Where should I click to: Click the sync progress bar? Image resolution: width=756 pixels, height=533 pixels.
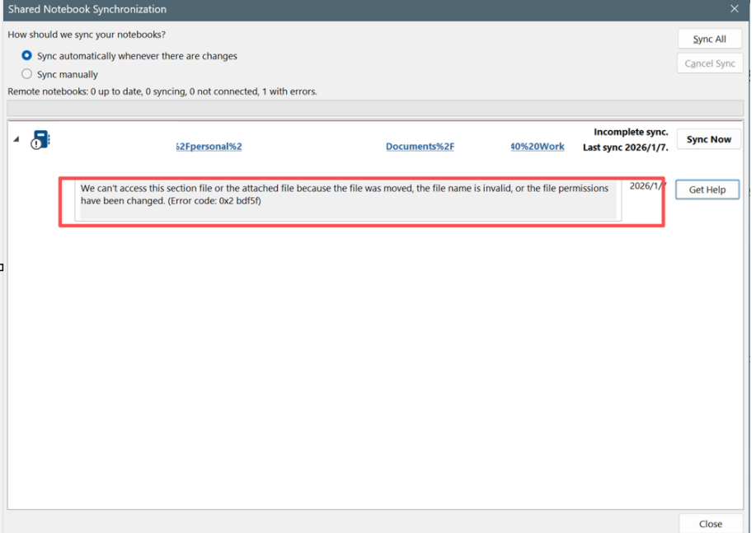(375, 108)
